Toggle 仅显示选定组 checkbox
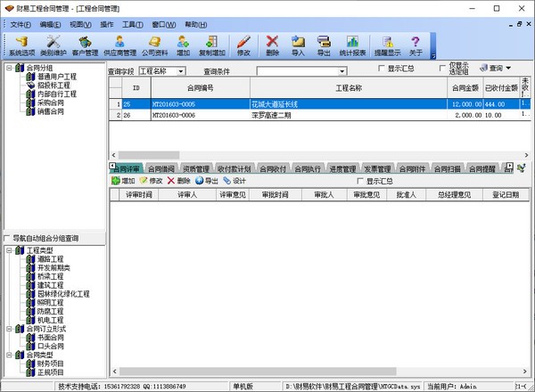This screenshot has height=392, width=535. (442, 69)
